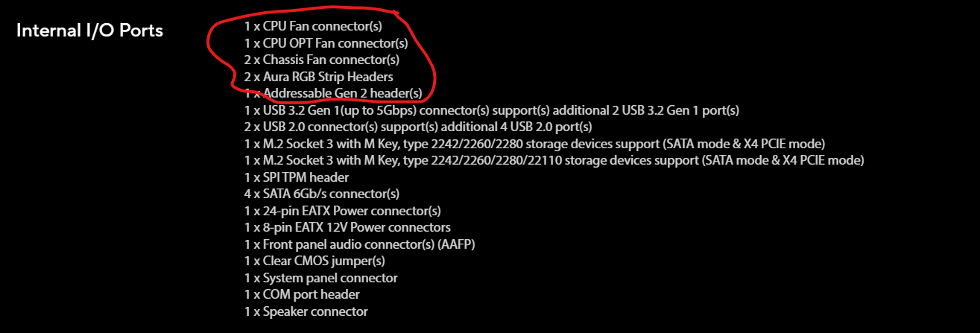Click the 24-pin EATX Power connector line
Viewport: 980px width, 333px height.
pyautogui.click(x=342, y=211)
